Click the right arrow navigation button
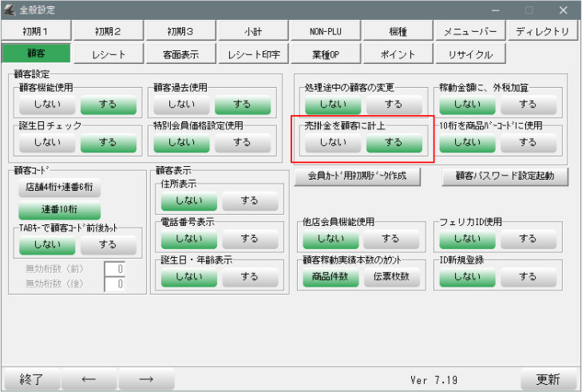This screenshot has width=582, height=392. click(146, 379)
